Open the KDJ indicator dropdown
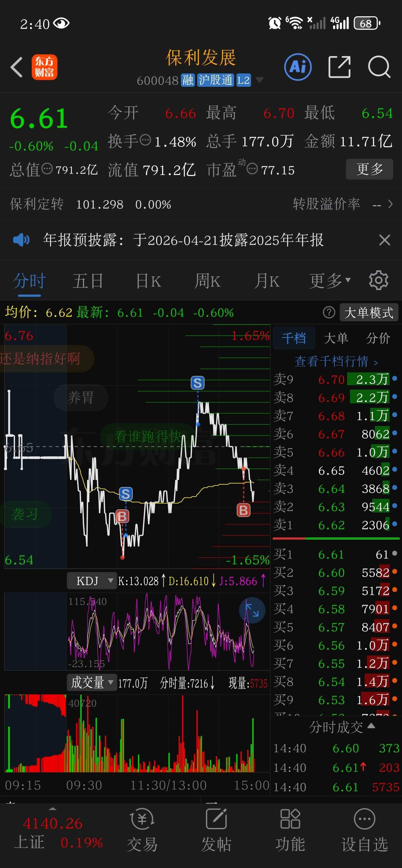 (x=92, y=581)
